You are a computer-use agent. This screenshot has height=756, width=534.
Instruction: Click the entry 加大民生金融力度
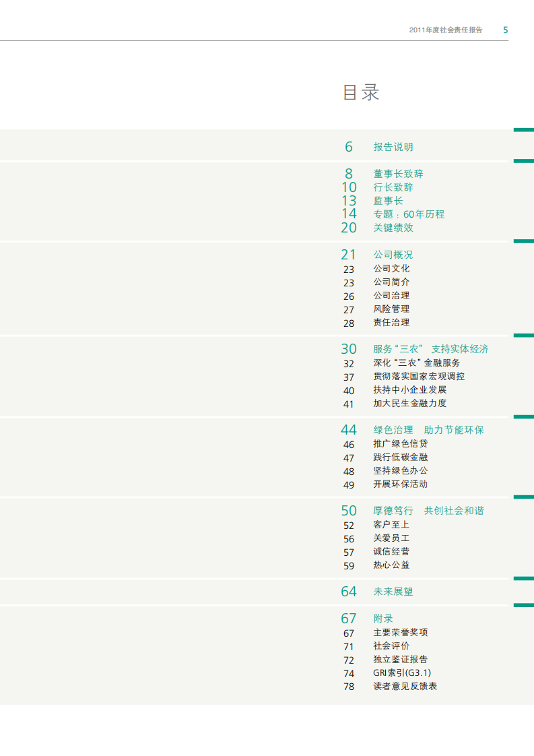point(409,404)
